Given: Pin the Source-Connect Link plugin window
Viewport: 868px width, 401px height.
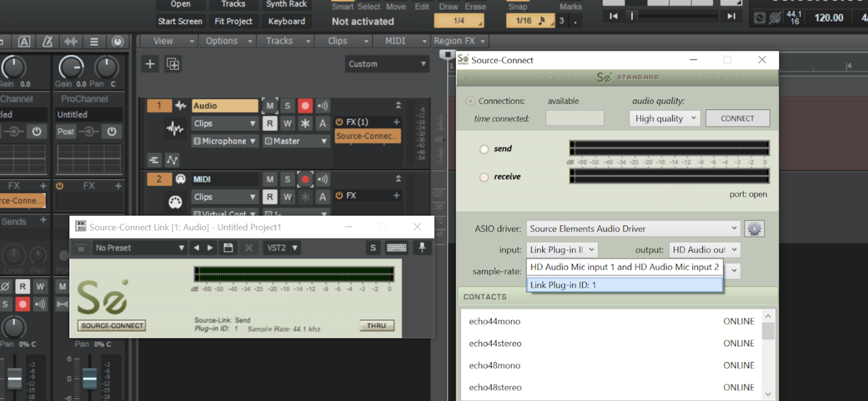Looking at the screenshot, I should [x=422, y=248].
